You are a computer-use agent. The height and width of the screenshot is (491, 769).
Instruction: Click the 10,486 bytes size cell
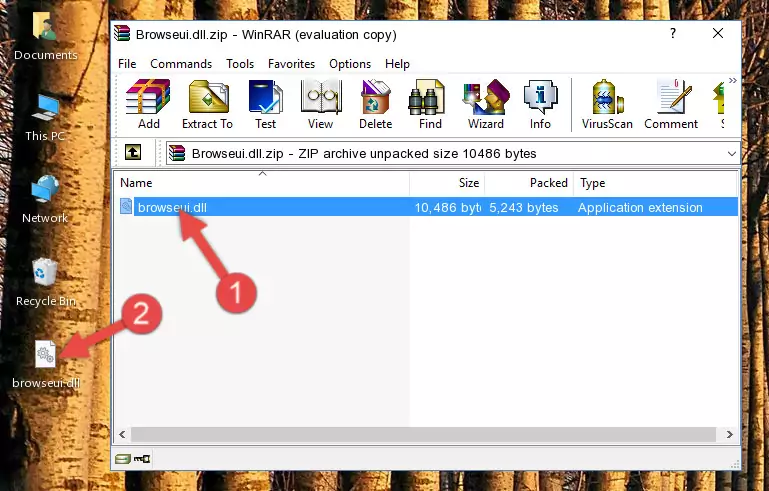[447, 207]
